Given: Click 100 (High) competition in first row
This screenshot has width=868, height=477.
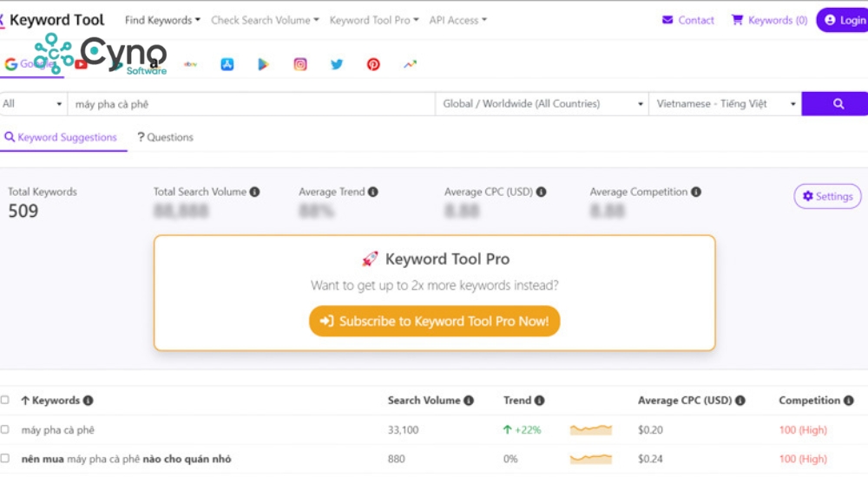Looking at the screenshot, I should tap(803, 429).
